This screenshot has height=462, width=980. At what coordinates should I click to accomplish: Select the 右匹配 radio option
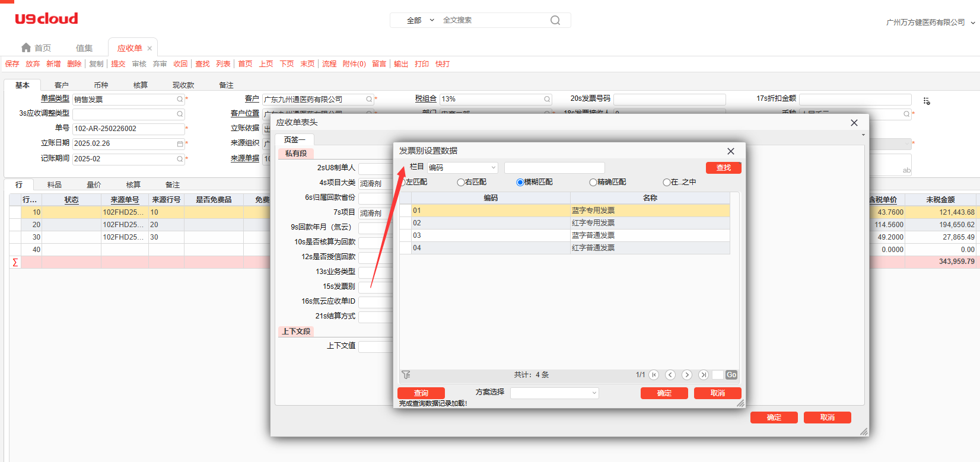[x=461, y=182]
